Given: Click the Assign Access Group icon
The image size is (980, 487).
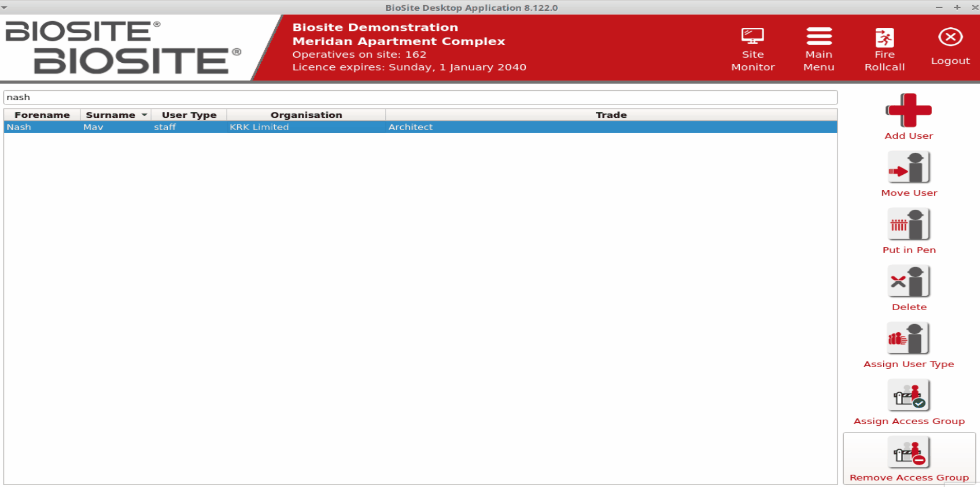Looking at the screenshot, I should point(908,395).
